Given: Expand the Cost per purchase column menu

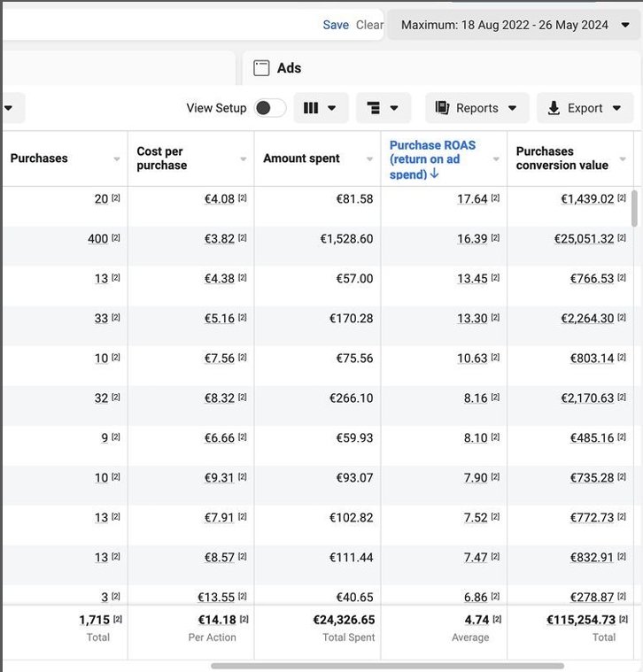Looking at the screenshot, I should point(244,159).
